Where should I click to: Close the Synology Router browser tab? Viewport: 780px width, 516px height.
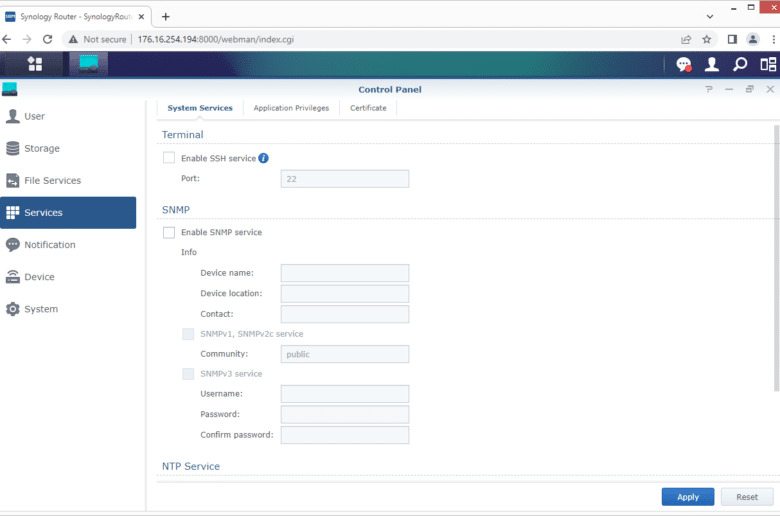coord(141,16)
